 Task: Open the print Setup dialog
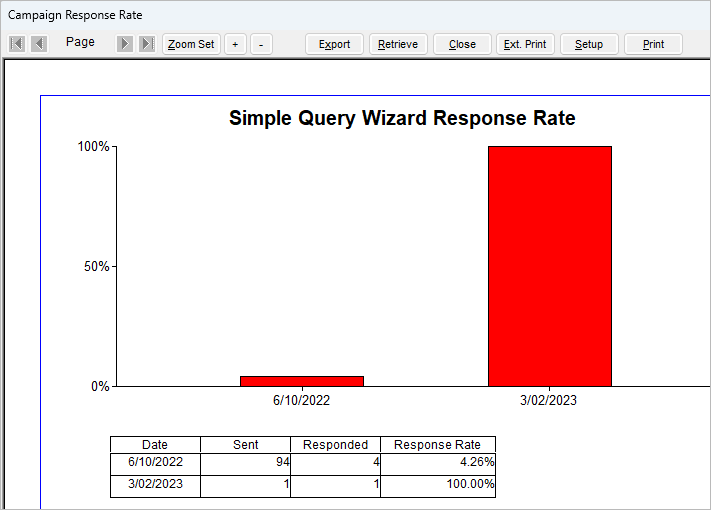coord(589,44)
